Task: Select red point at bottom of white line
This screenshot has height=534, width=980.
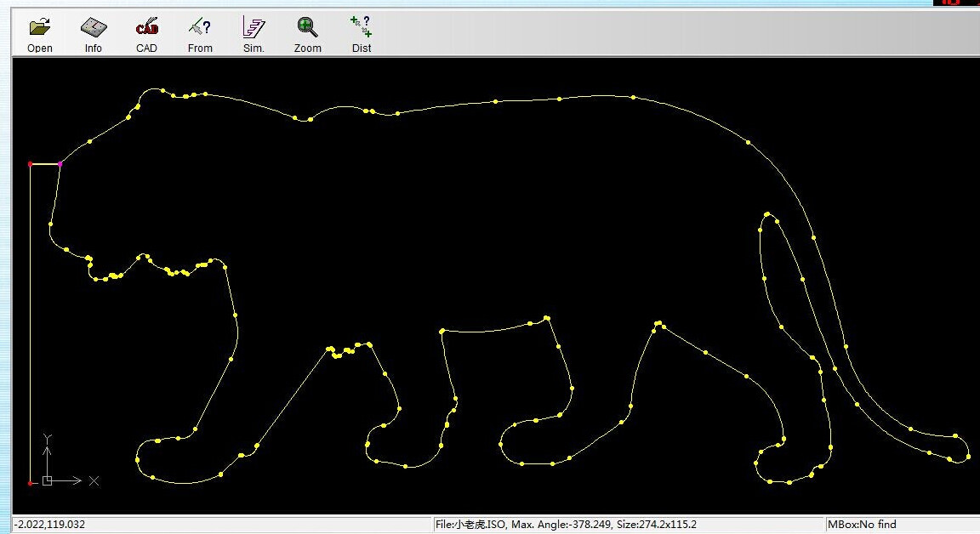Action: coord(30,483)
